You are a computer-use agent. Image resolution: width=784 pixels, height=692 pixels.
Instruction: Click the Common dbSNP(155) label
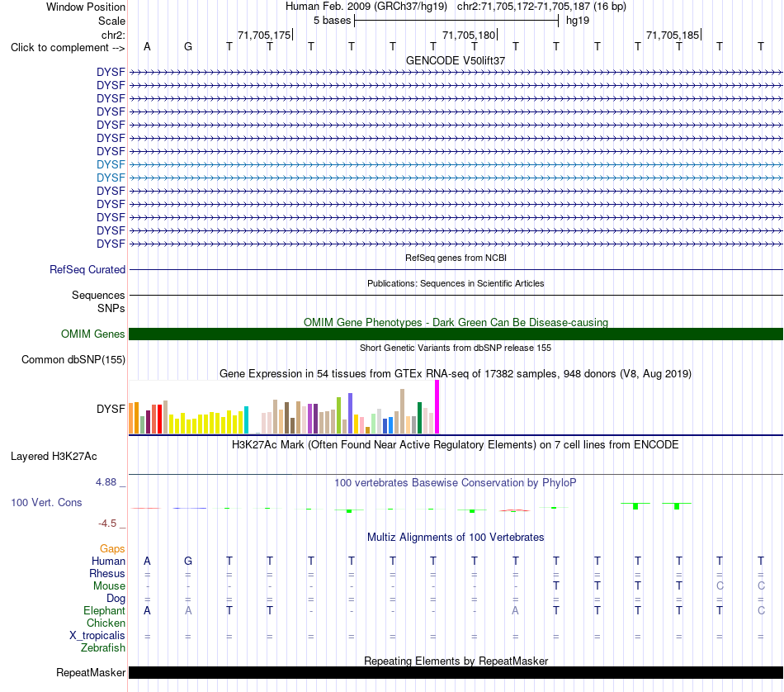73,360
